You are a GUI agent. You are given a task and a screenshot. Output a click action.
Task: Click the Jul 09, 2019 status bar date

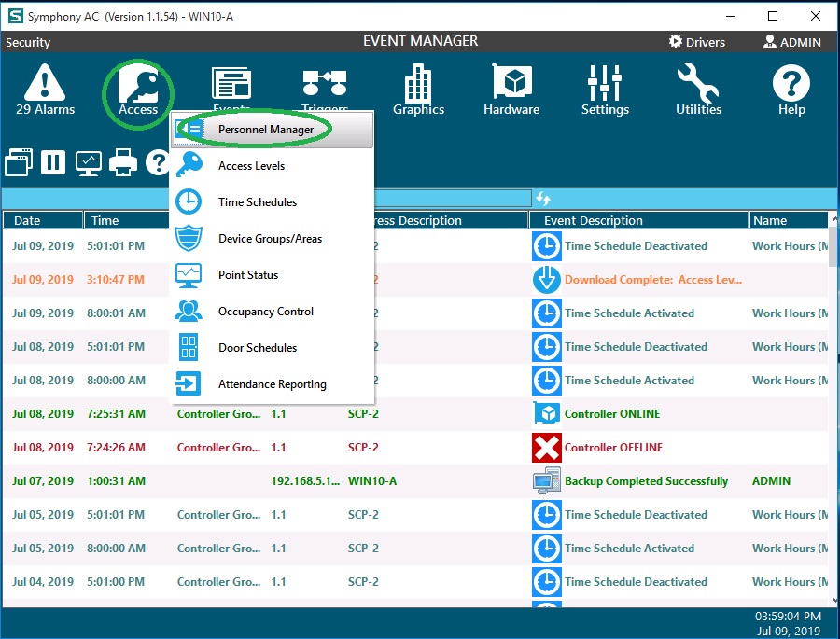788,631
